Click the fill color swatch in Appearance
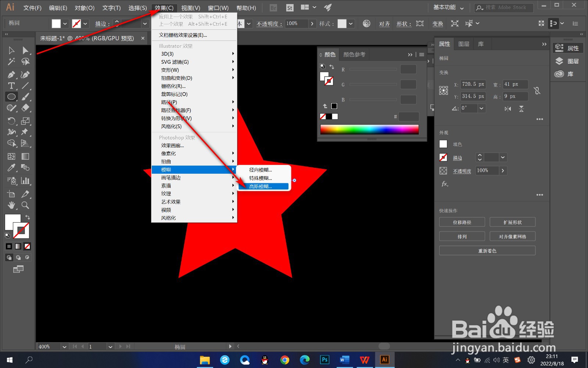 pyautogui.click(x=444, y=144)
